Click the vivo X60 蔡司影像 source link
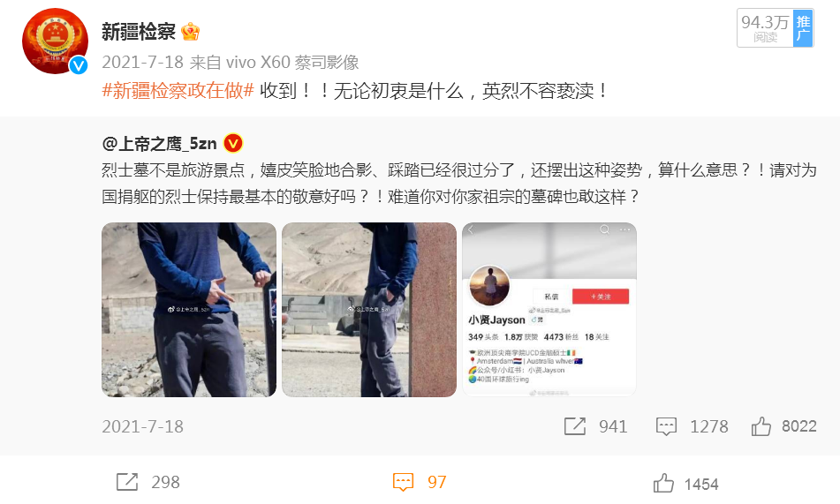The height and width of the screenshot is (504, 840). click(292, 62)
